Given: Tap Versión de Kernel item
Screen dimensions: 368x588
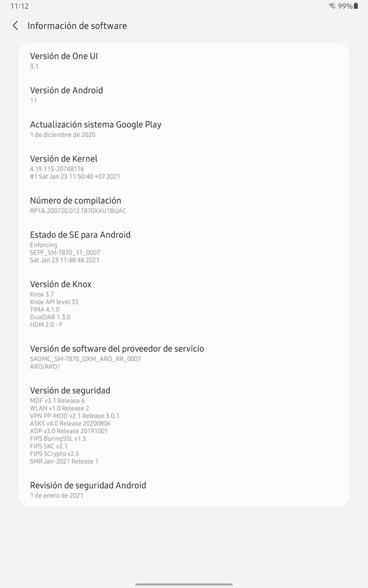Looking at the screenshot, I should 183,167.
